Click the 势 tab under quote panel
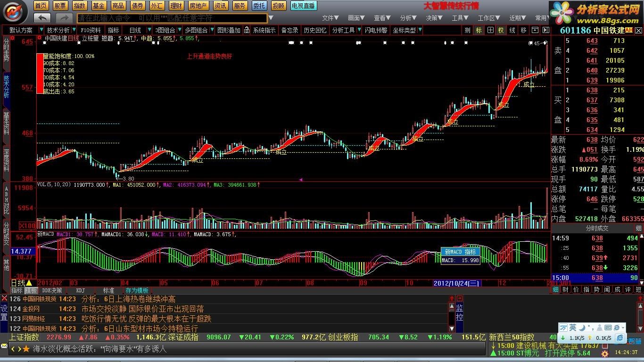Screen dimensions: 644x362 [x=597, y=289]
